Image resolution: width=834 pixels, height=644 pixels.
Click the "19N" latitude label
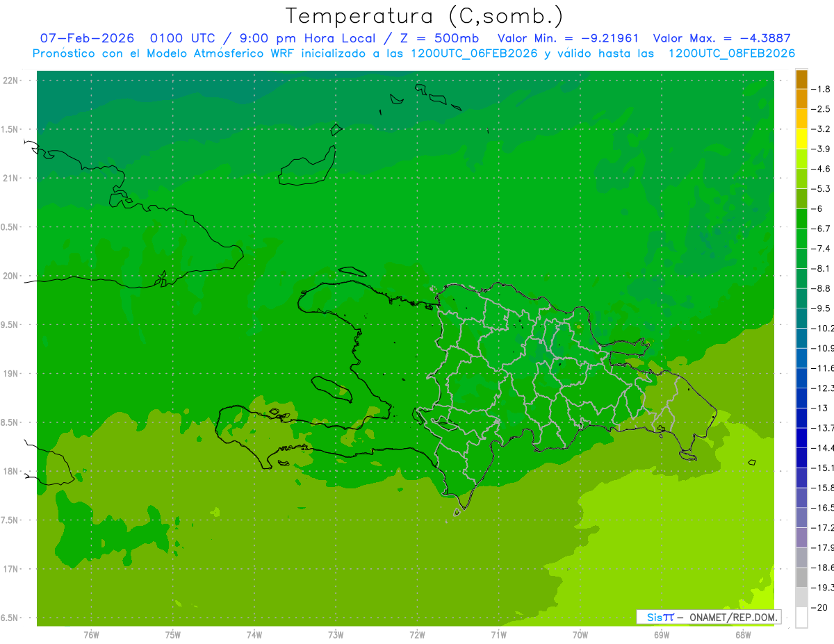12,373
